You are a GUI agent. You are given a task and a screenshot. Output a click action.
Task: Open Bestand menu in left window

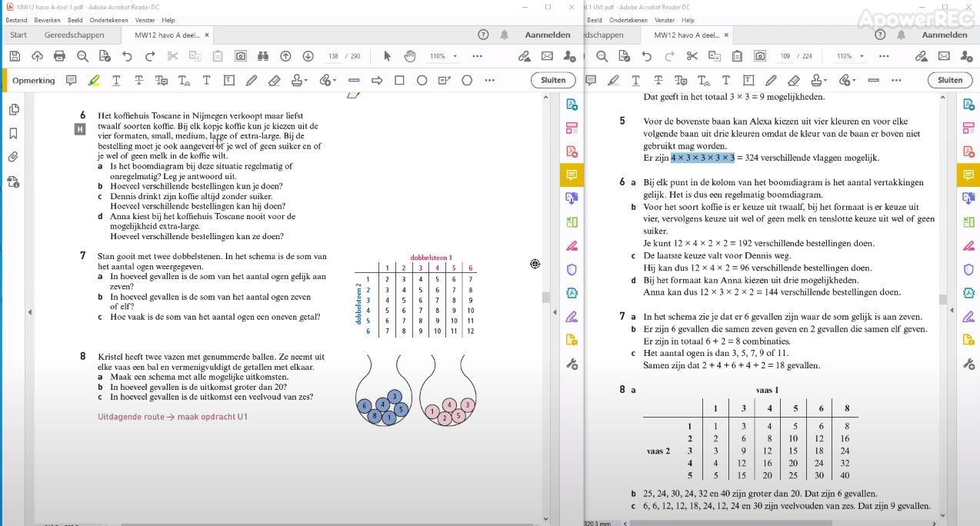pos(16,20)
